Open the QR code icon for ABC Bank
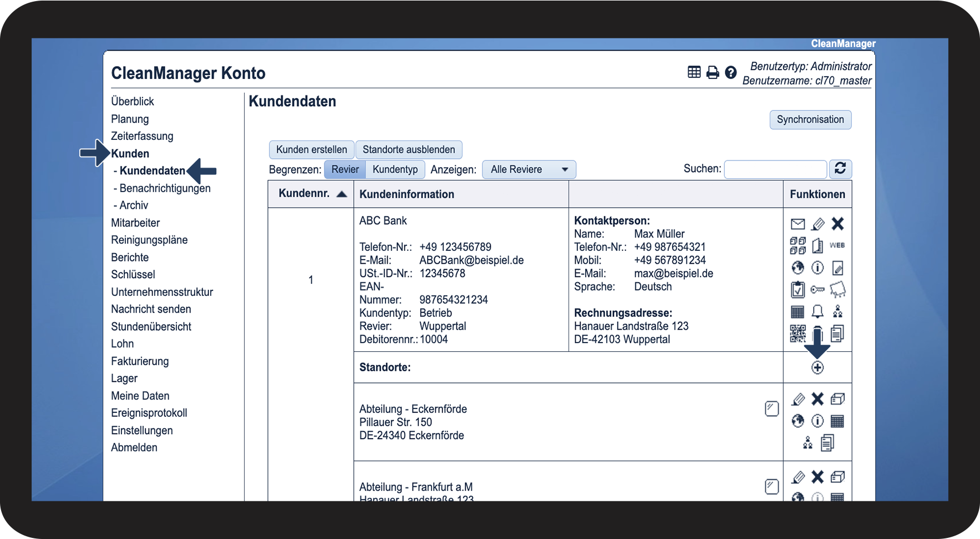This screenshot has height=539, width=980. pyautogui.click(x=798, y=334)
